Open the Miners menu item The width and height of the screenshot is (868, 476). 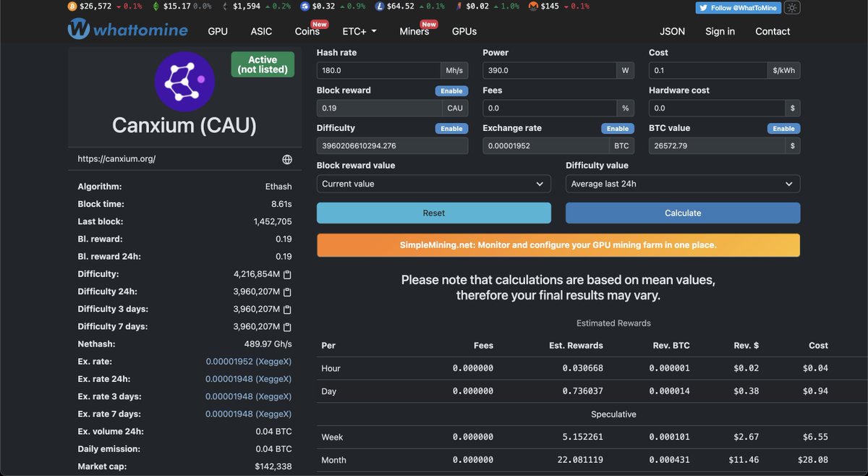click(414, 31)
